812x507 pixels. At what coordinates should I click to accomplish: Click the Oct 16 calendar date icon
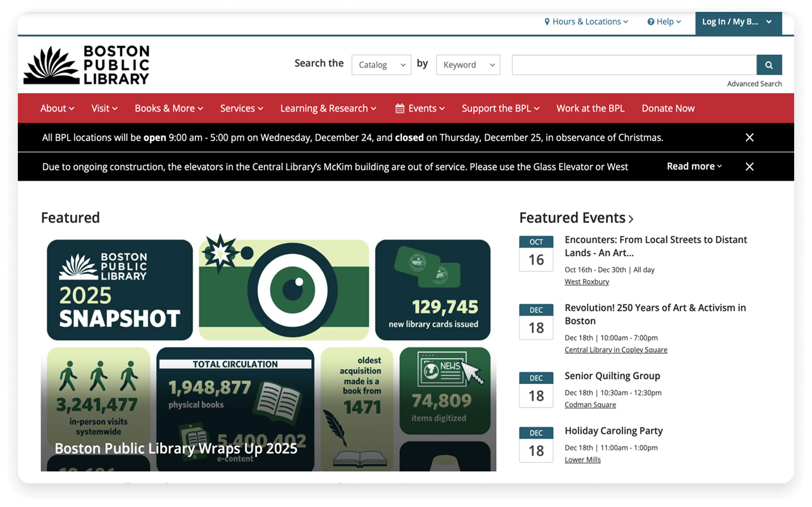(x=536, y=254)
